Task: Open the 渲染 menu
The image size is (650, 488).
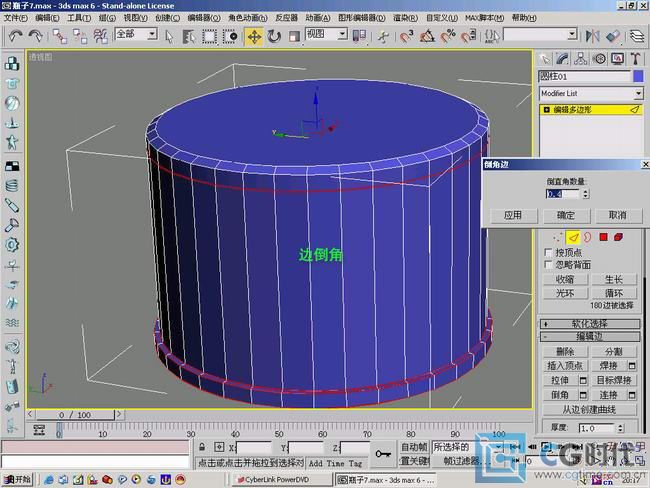Action: coord(405,18)
